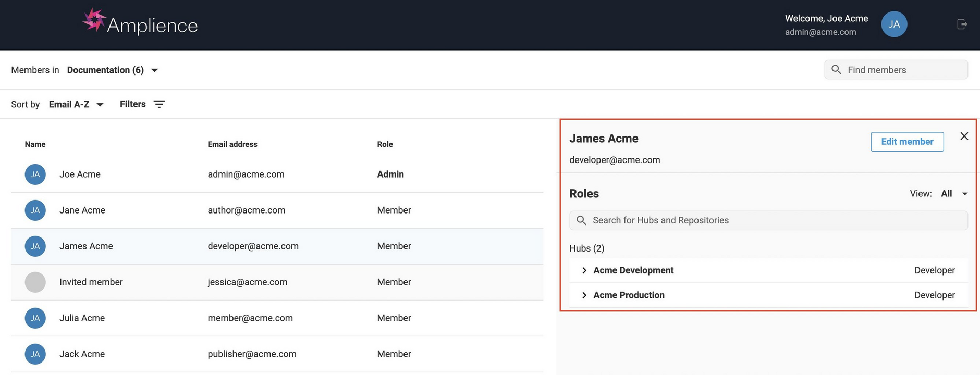Click the grey Invited member avatar
This screenshot has height=375, width=980.
[35, 282]
